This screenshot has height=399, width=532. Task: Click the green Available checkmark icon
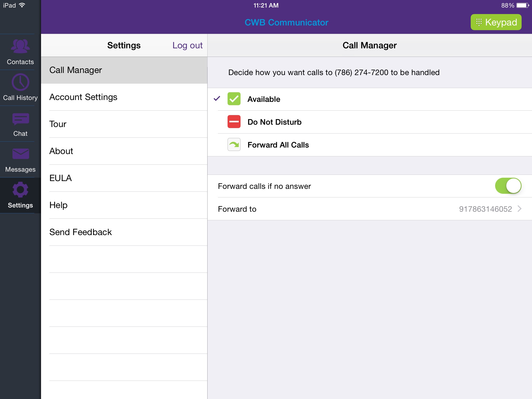pyautogui.click(x=234, y=99)
